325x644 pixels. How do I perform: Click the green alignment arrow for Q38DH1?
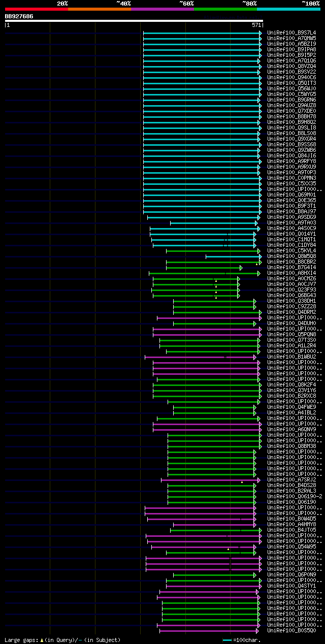tap(215, 301)
